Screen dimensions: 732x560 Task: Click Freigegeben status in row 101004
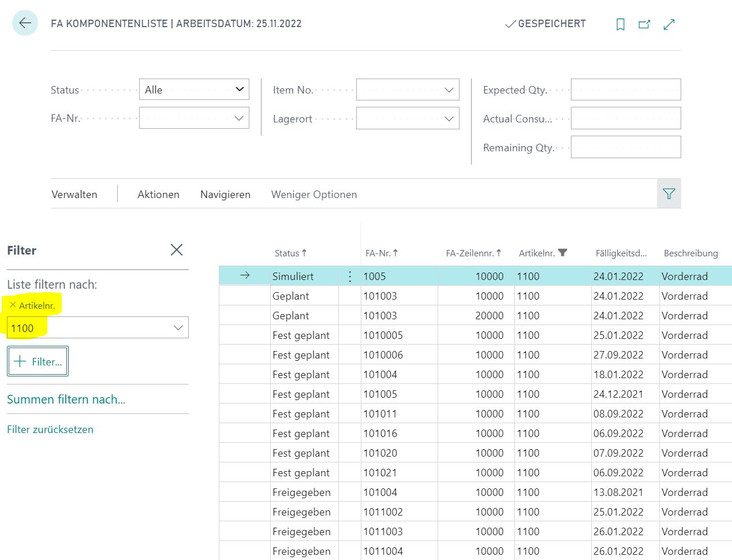pyautogui.click(x=304, y=492)
